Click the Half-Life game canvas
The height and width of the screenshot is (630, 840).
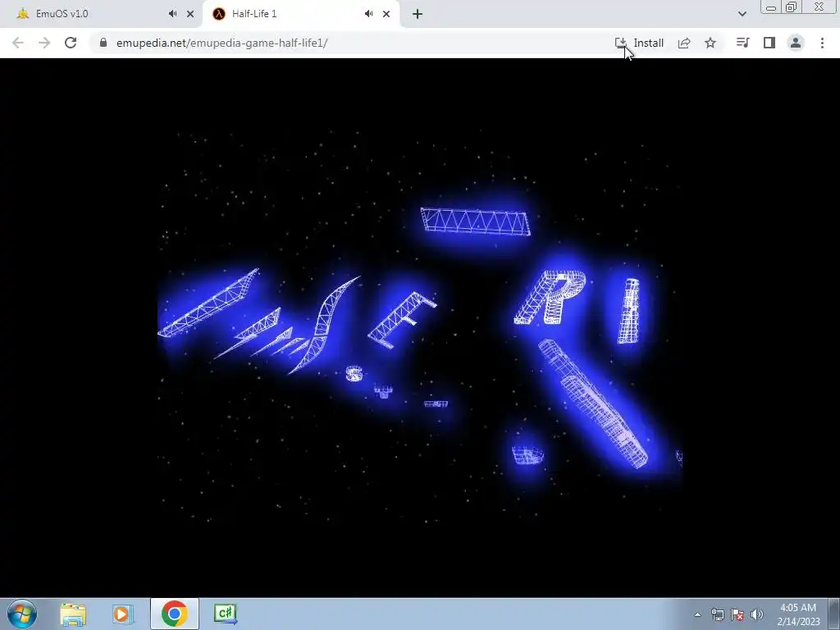click(x=420, y=327)
